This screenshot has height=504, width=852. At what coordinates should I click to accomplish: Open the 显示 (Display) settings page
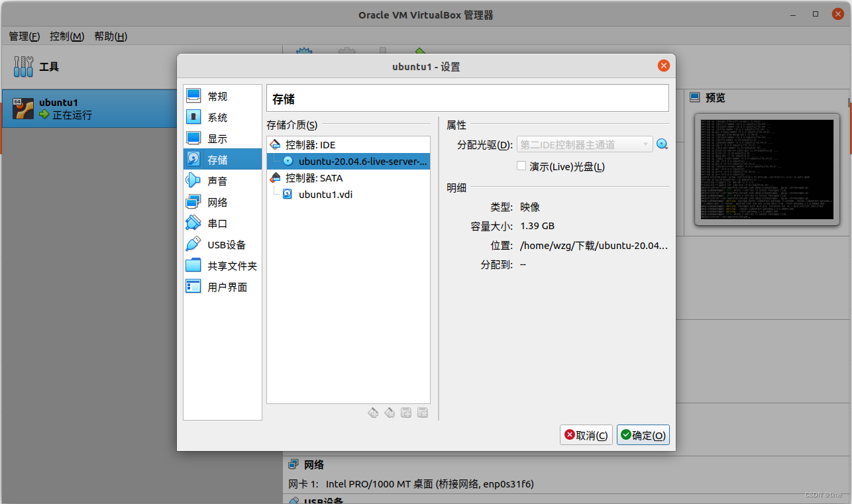click(217, 139)
